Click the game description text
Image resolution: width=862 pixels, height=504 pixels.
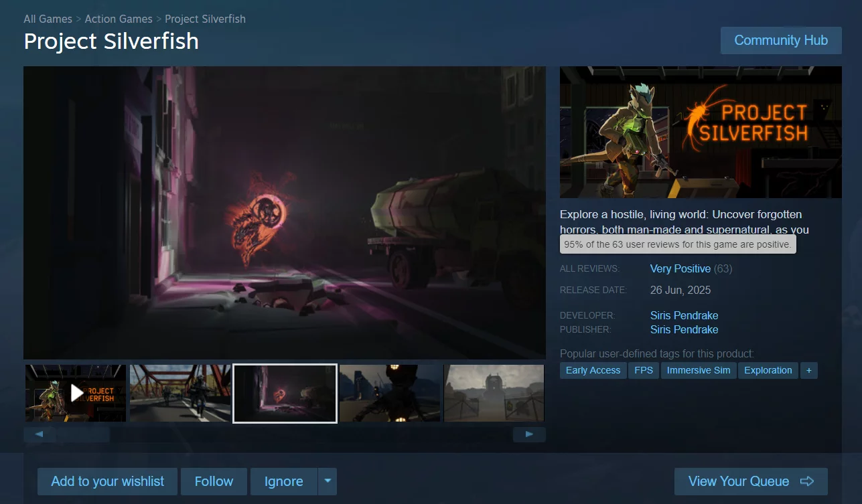(x=685, y=222)
